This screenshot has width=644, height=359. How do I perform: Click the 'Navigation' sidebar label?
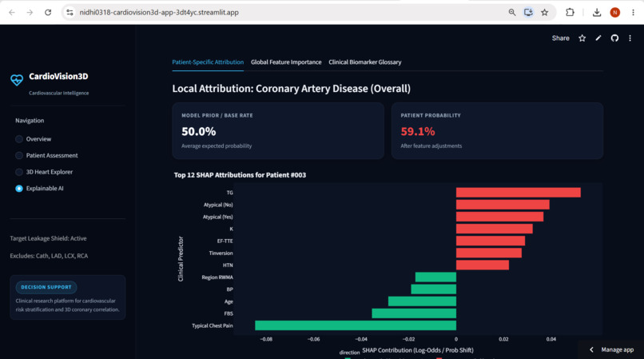[x=30, y=121]
